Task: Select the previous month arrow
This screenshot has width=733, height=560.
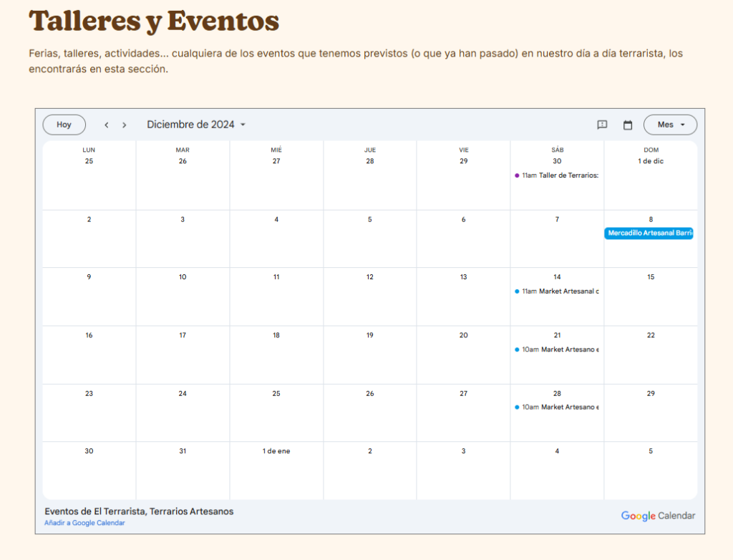Action: tap(106, 125)
